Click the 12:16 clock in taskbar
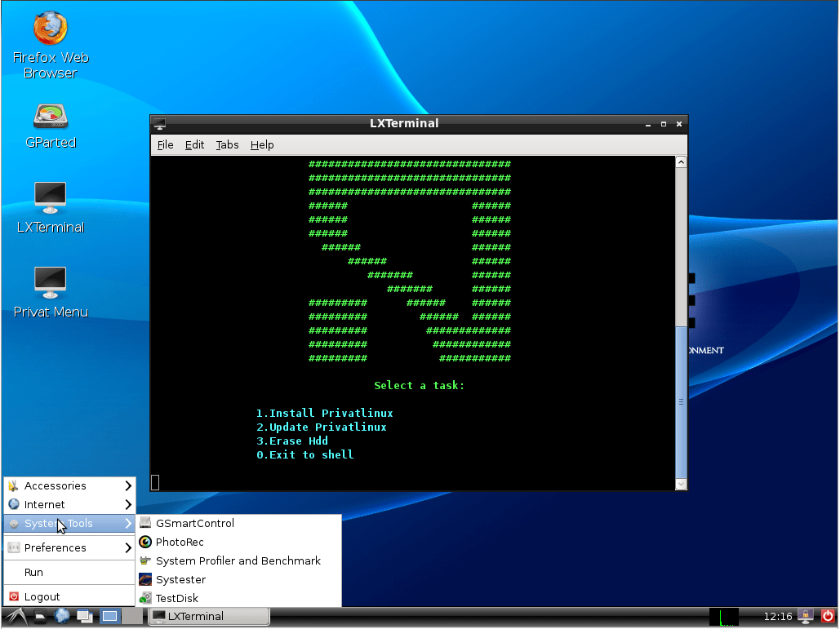The height and width of the screenshot is (629, 840). 777,617
